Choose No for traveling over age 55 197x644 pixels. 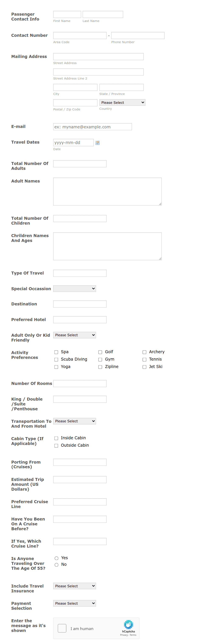(56, 564)
